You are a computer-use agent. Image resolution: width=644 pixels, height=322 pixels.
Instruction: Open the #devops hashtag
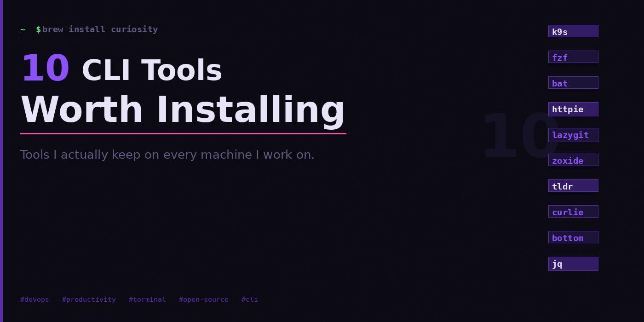34,299
